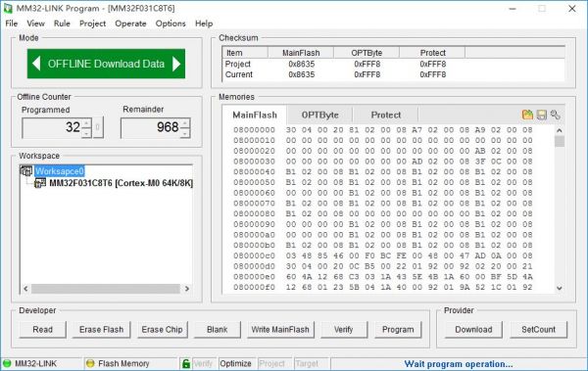Click the Write MainFlash button

280,330
